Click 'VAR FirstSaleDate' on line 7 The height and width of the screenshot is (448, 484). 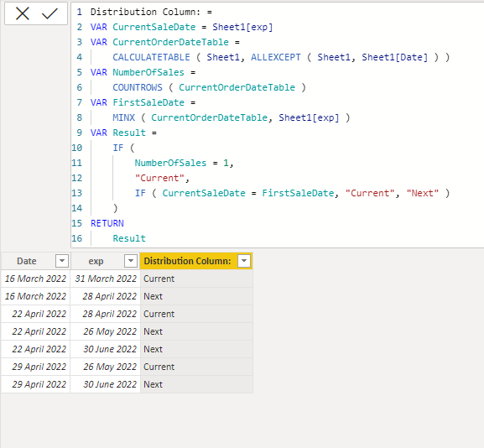[x=138, y=102]
